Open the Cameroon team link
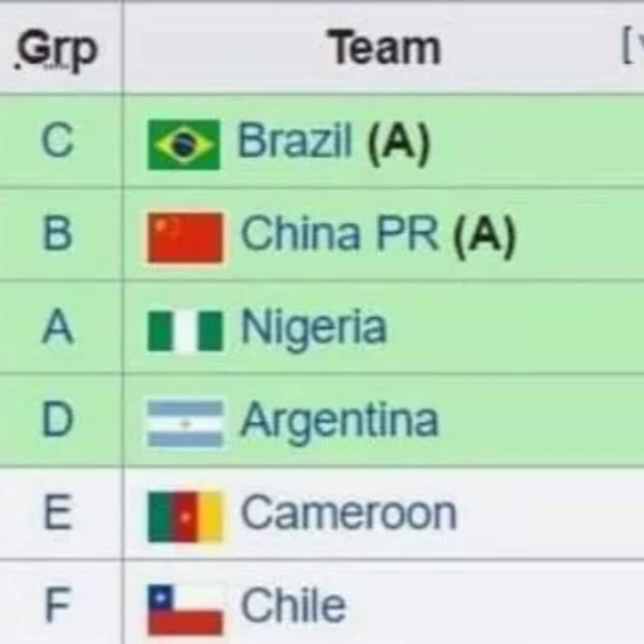The height and width of the screenshot is (644, 644). (348, 512)
